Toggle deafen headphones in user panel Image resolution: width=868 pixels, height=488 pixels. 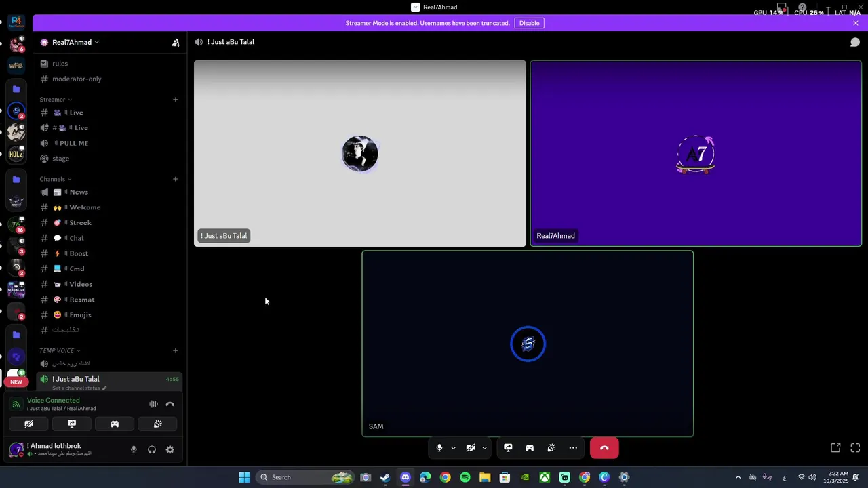pos(152,449)
